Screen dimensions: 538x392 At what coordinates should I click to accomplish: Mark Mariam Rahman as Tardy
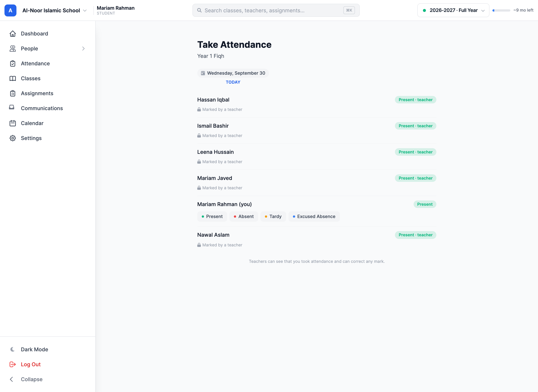(x=273, y=216)
